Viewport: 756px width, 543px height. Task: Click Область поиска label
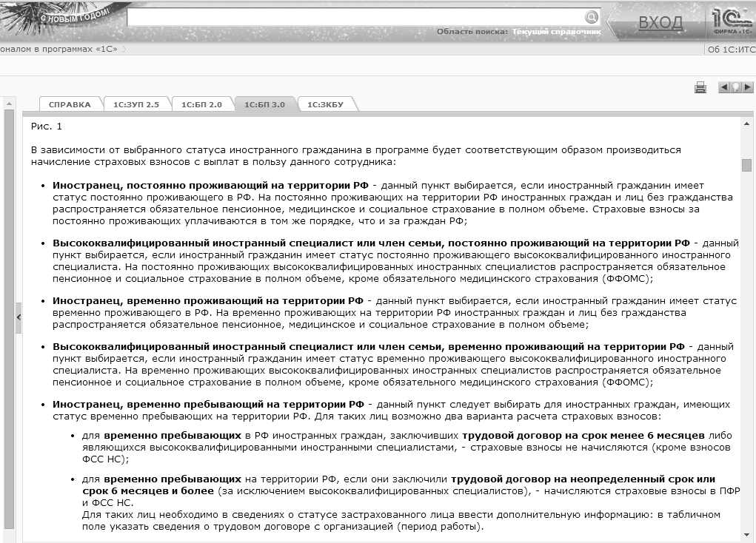coord(472,31)
